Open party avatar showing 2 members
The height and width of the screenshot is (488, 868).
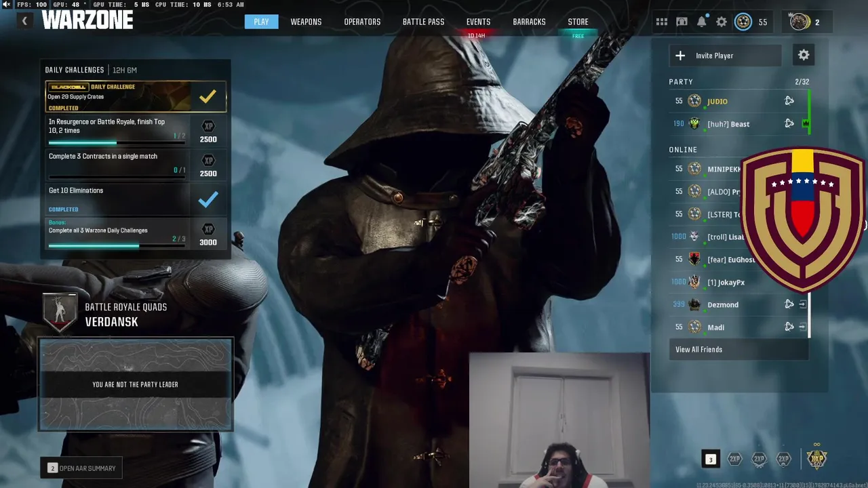tap(800, 22)
